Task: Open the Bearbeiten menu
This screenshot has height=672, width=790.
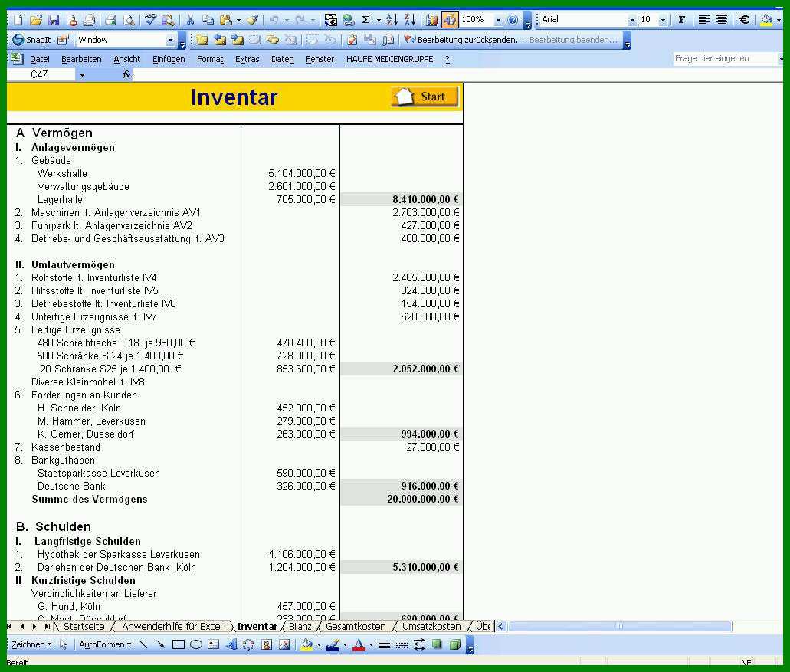Action: [81, 60]
